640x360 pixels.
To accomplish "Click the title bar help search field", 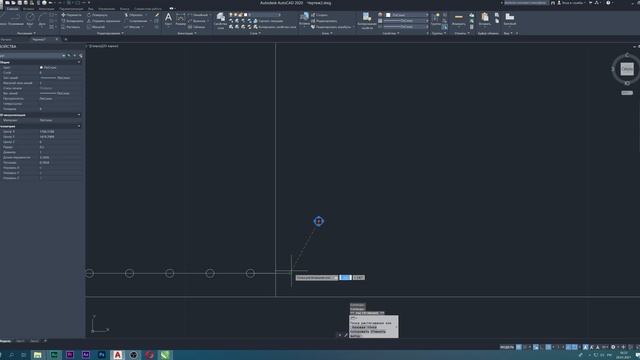I will pos(527,3).
